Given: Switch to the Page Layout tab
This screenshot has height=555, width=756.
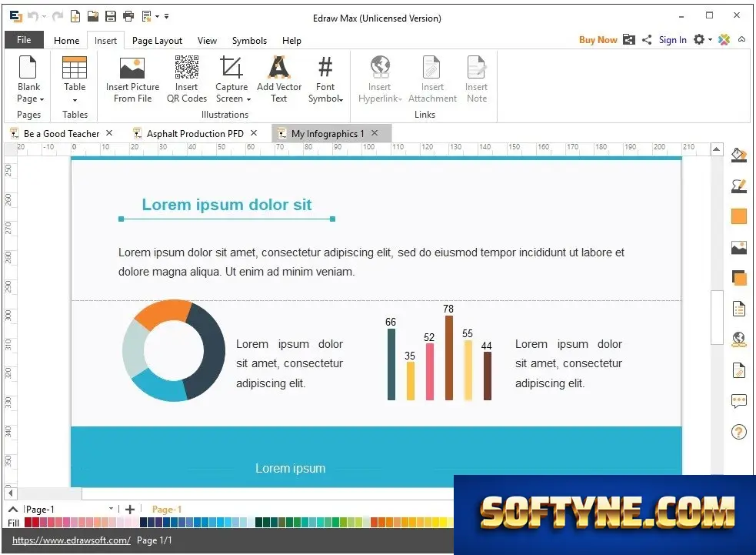Looking at the screenshot, I should 157,41.
